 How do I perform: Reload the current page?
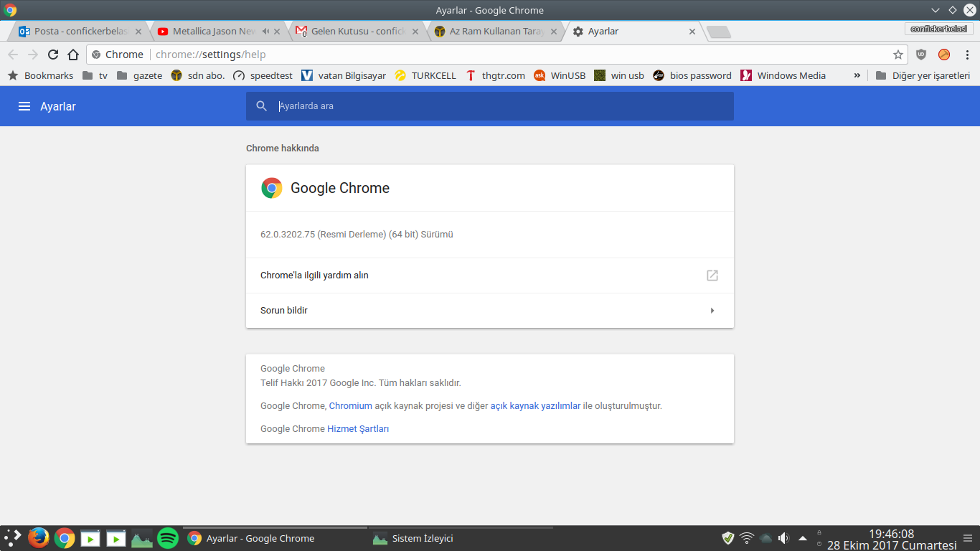click(53, 55)
